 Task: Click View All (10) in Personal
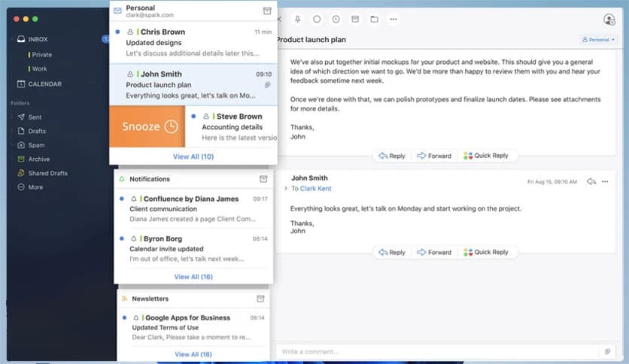pyautogui.click(x=193, y=156)
